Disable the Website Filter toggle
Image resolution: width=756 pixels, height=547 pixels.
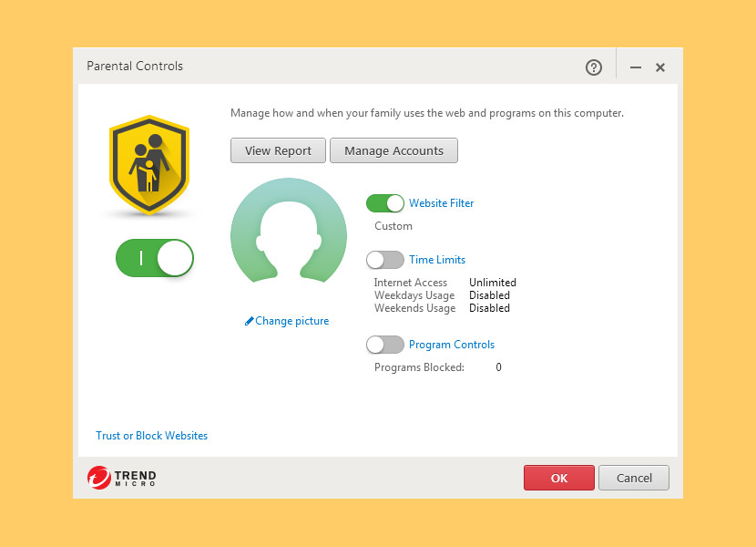click(x=384, y=203)
